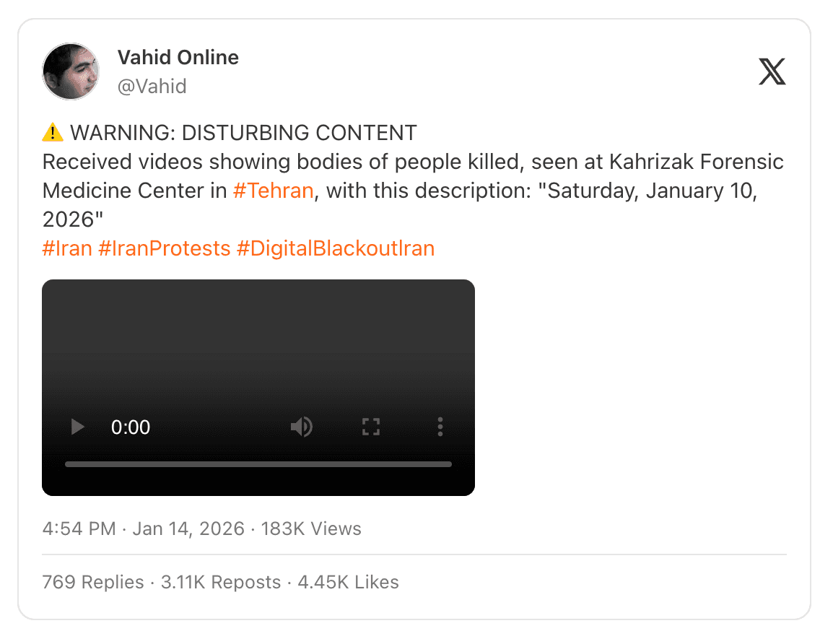Open the @Vahid handle link
The height and width of the screenshot is (644, 833).
tap(152, 87)
